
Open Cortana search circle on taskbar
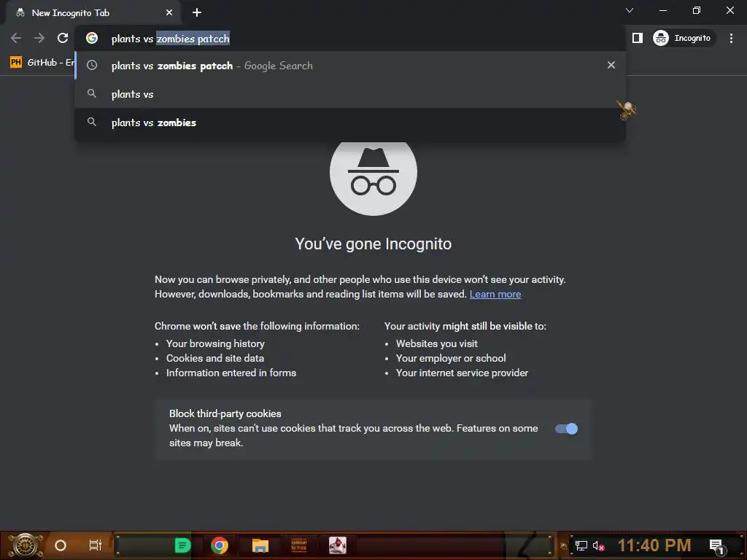point(60,545)
